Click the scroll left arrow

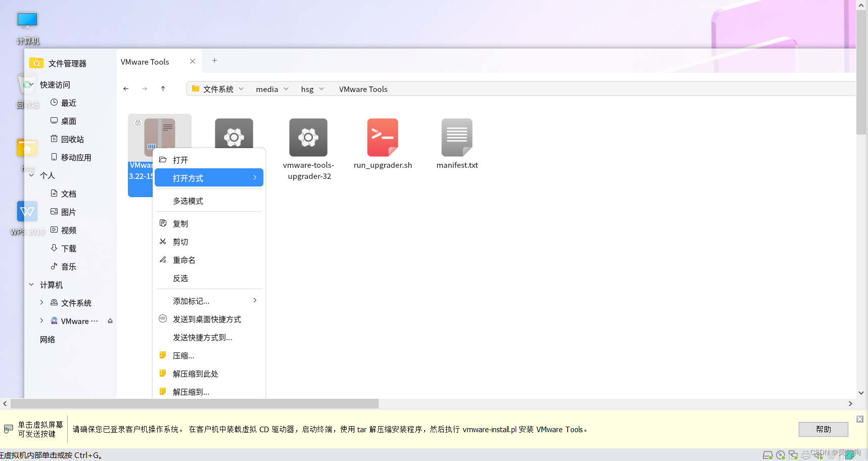click(5, 403)
